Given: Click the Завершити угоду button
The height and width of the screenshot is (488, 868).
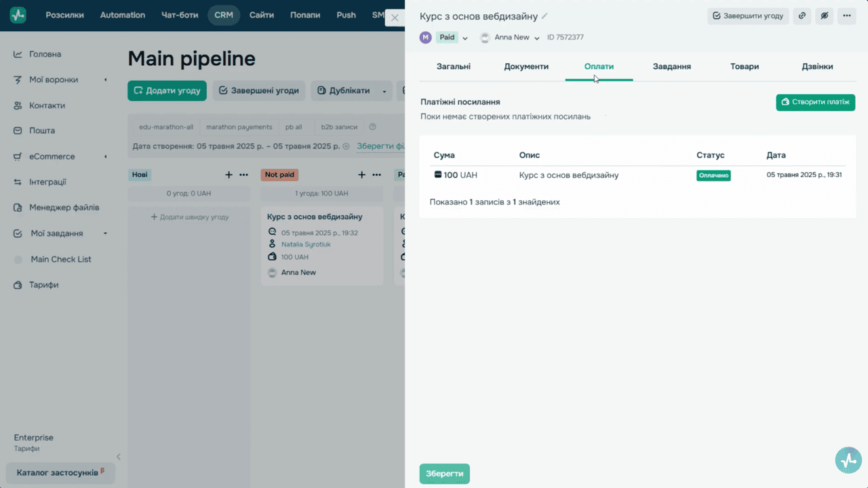Looking at the screenshot, I should pos(748,16).
